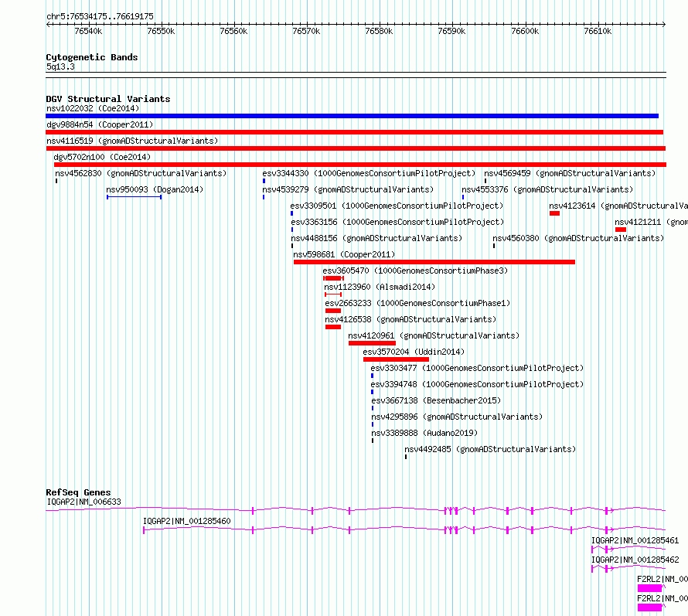Click the red nsv4120961 variant bar
Image resolution: width=688 pixels, height=616 pixels.
coord(372,343)
